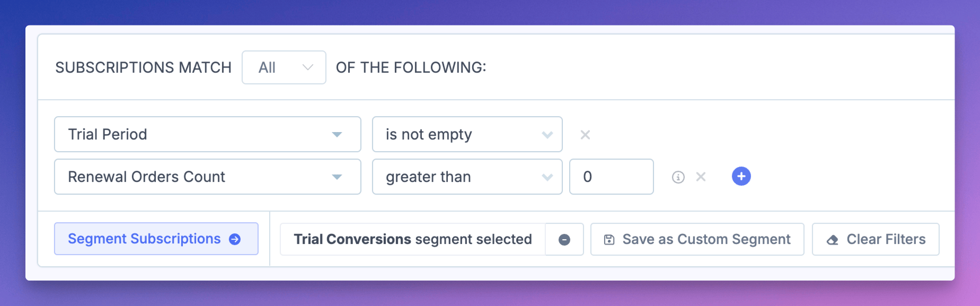980x306 pixels.
Task: Click the floppy disk save icon
Action: (x=610, y=240)
